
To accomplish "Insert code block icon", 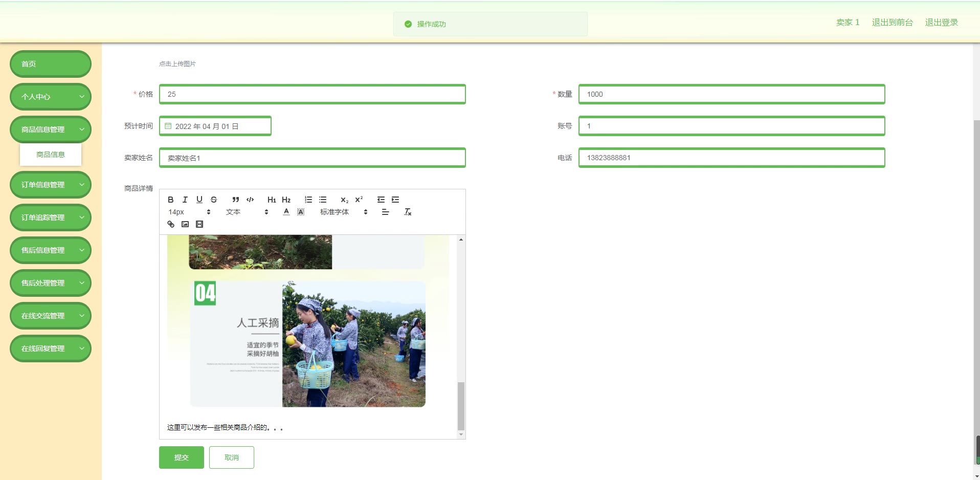I will 250,200.
